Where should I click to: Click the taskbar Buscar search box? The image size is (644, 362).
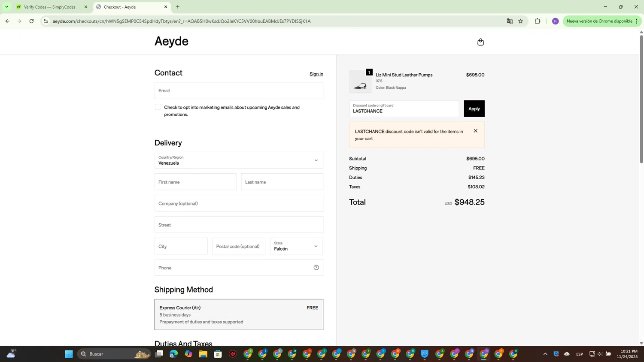pyautogui.click(x=114, y=354)
